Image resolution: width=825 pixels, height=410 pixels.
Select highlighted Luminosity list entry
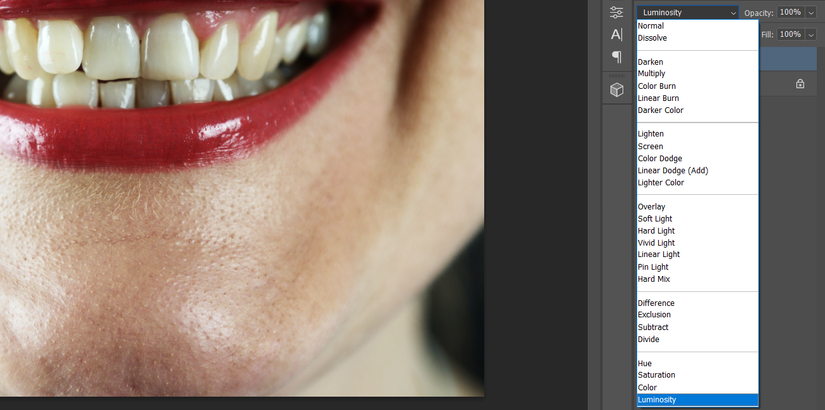click(698, 400)
